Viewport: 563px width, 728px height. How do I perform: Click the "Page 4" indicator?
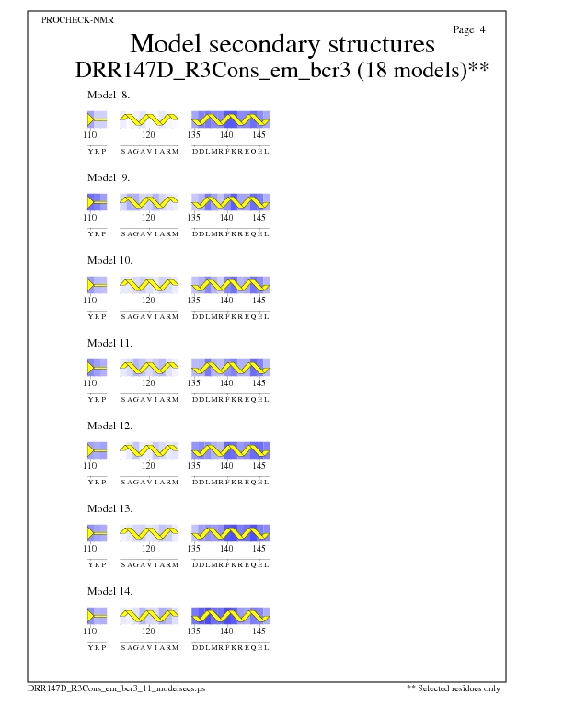point(469,30)
